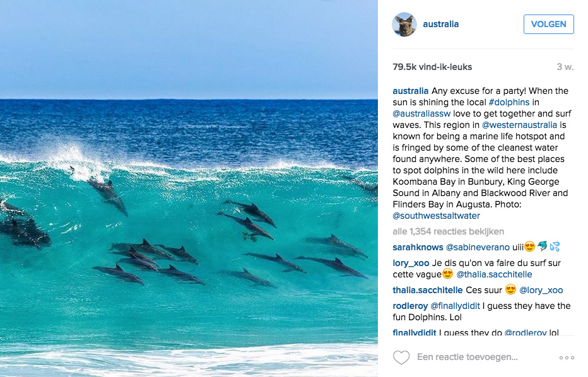
Task: Open lory_xoo commenter profile
Action: (411, 263)
